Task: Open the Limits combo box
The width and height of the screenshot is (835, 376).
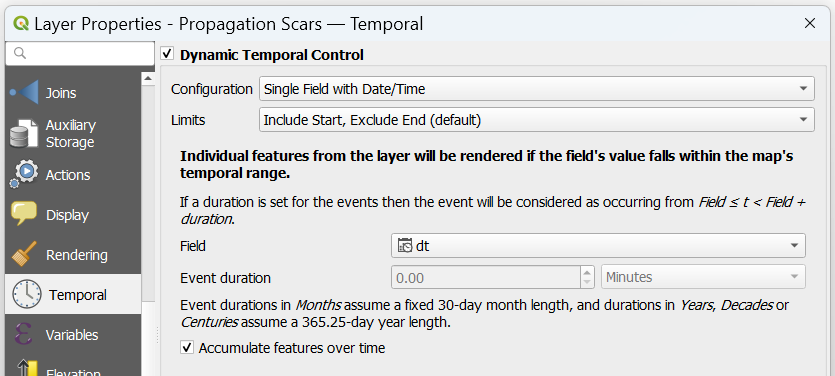Action: (537, 120)
